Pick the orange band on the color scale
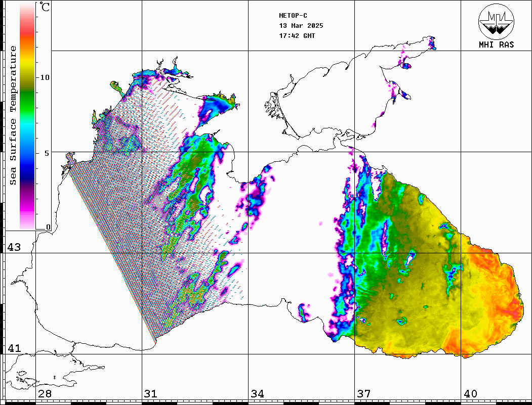 click(28, 46)
